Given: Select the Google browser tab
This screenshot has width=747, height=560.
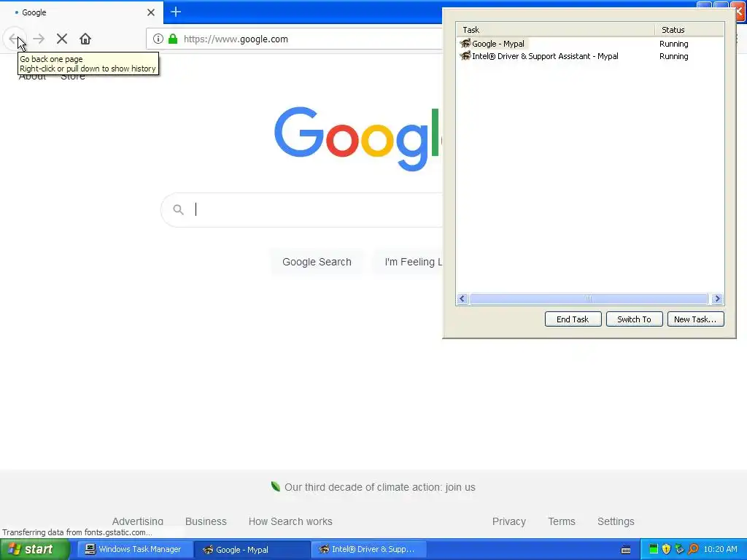Looking at the screenshot, I should [81, 12].
